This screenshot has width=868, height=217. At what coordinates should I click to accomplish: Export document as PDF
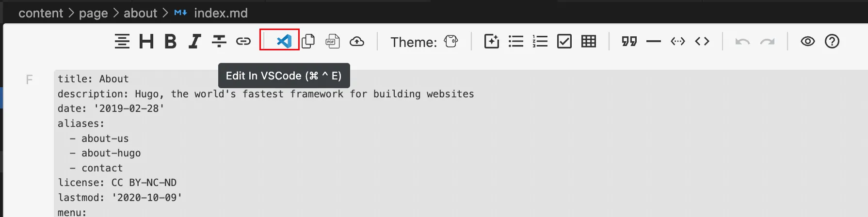[333, 42]
